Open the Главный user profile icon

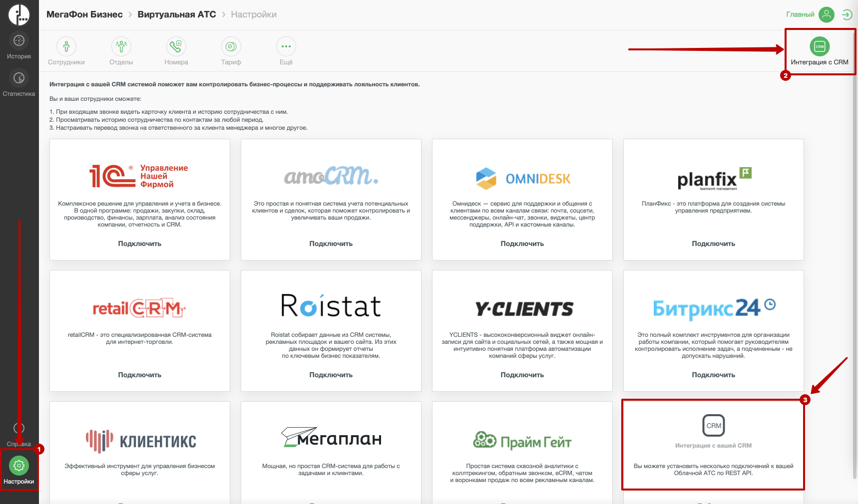point(827,14)
